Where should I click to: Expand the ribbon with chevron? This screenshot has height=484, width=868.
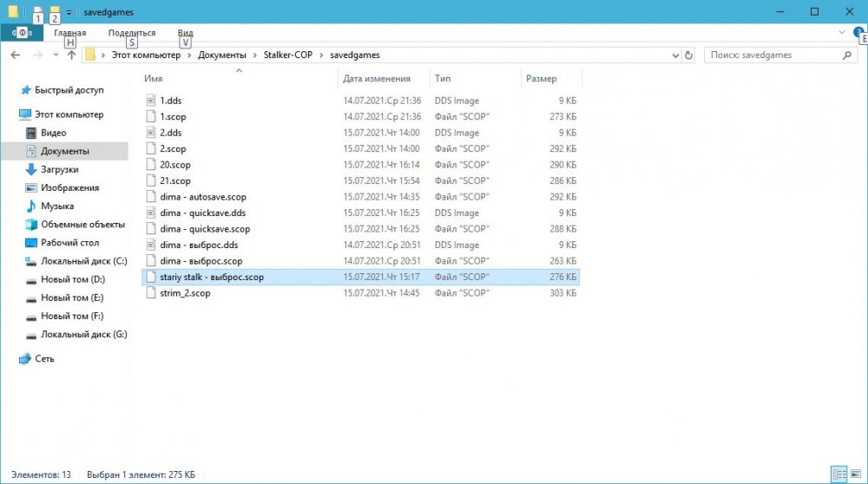click(x=841, y=32)
